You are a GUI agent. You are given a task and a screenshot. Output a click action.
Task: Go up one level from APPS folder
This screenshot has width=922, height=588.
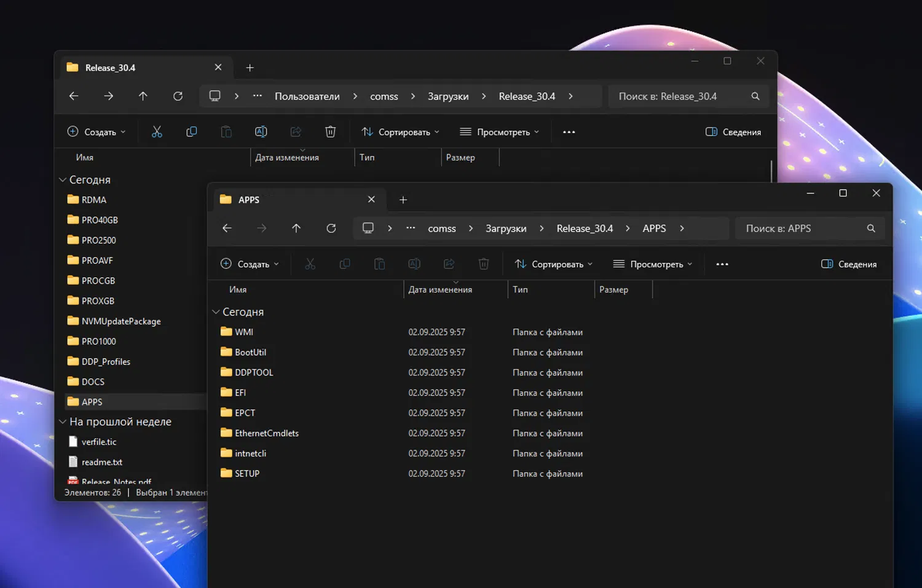tap(296, 229)
